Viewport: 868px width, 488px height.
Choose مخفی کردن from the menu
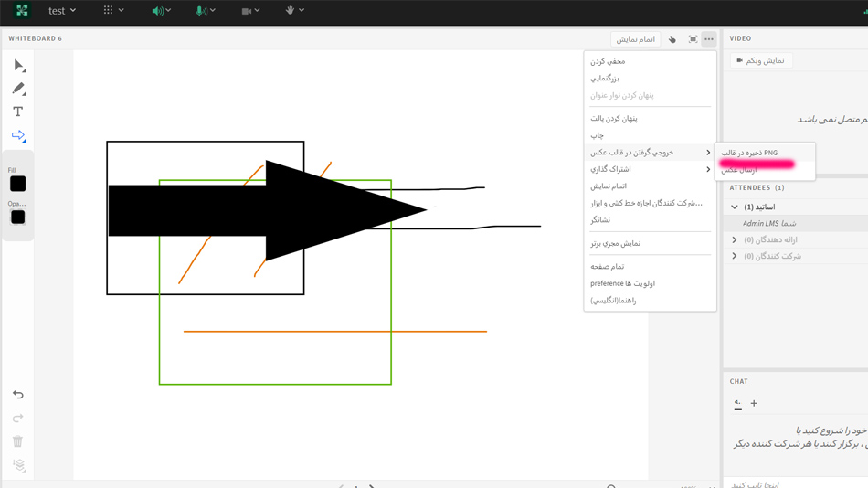pyautogui.click(x=650, y=61)
